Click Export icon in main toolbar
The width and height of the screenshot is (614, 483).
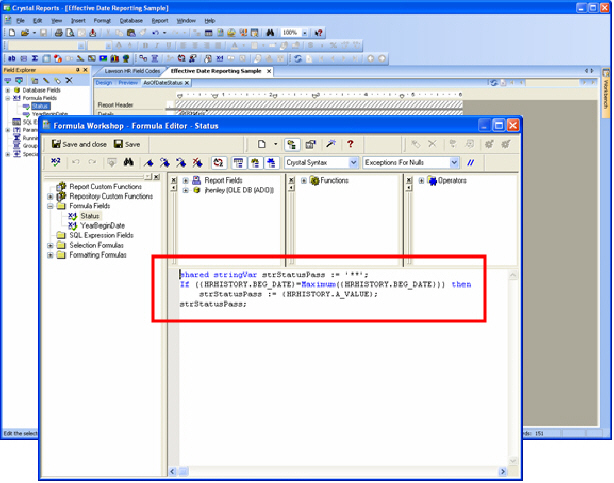[93, 33]
